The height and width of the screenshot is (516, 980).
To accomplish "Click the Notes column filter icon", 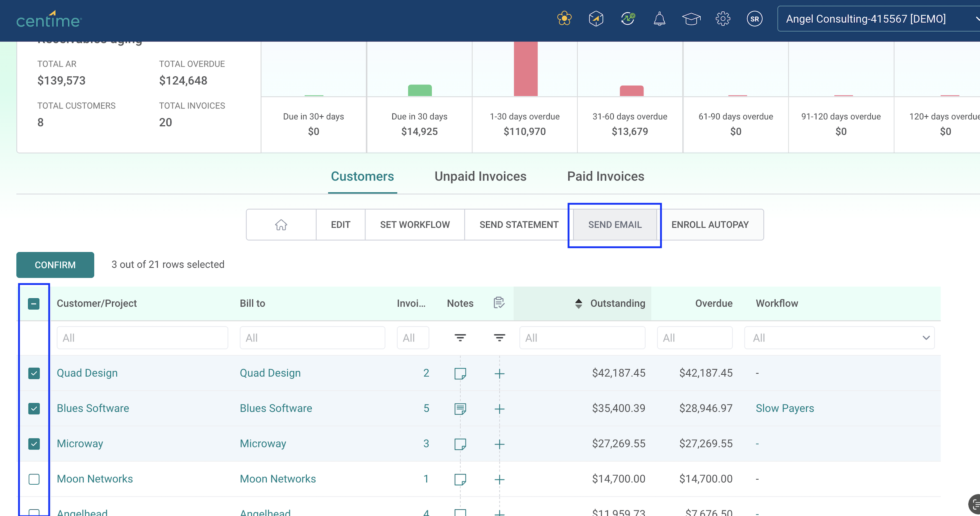I will pos(460,338).
